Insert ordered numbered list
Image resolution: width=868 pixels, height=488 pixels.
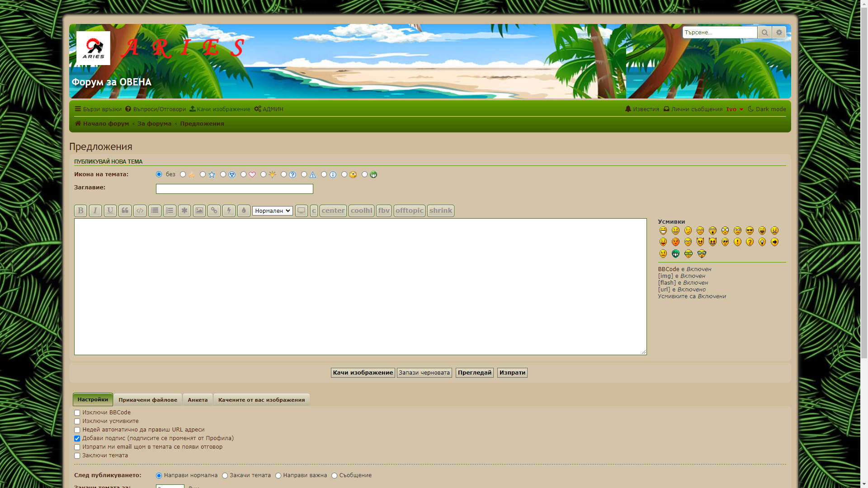170,211
